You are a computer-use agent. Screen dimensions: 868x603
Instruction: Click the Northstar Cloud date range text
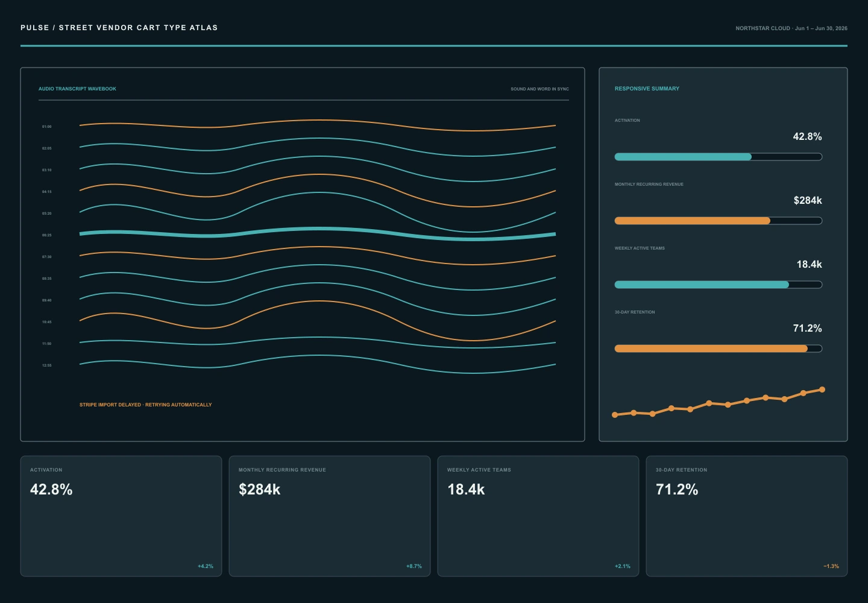click(x=791, y=28)
